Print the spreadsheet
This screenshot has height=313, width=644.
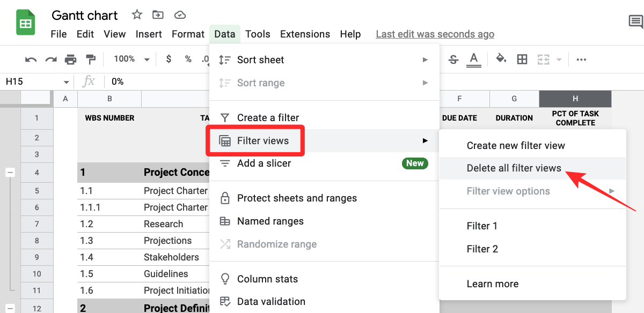tap(71, 59)
